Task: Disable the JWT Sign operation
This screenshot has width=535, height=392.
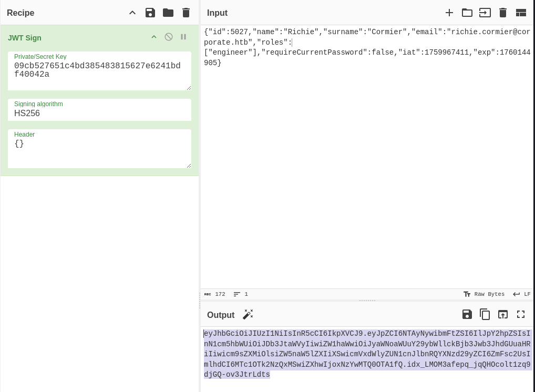Action: pyautogui.click(x=169, y=37)
